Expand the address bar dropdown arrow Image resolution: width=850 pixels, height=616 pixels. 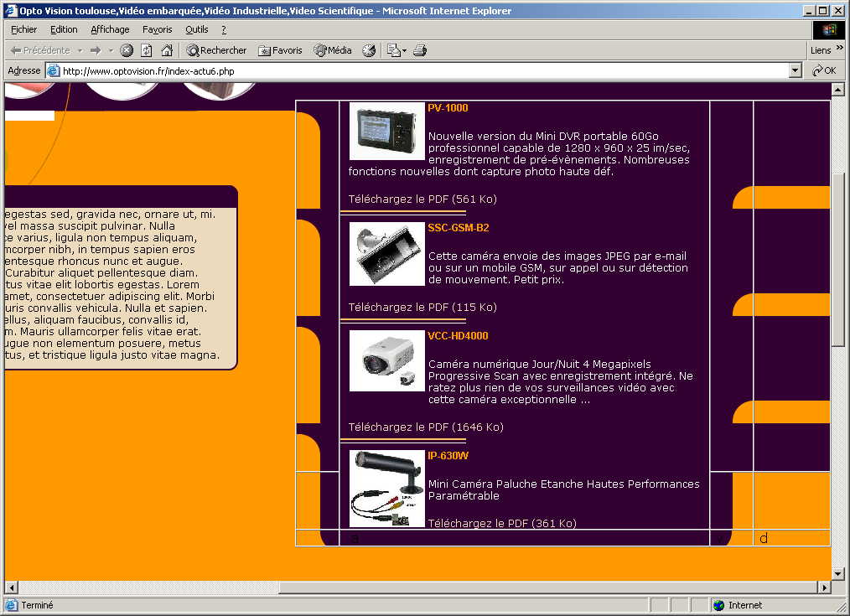pos(796,70)
